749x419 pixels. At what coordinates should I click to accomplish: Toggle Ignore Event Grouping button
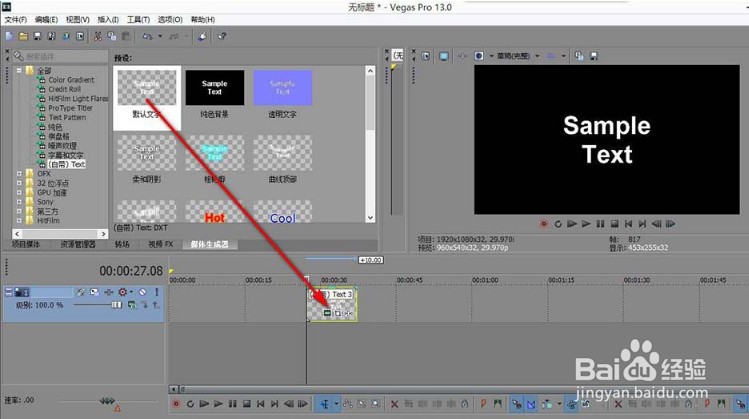click(x=586, y=404)
